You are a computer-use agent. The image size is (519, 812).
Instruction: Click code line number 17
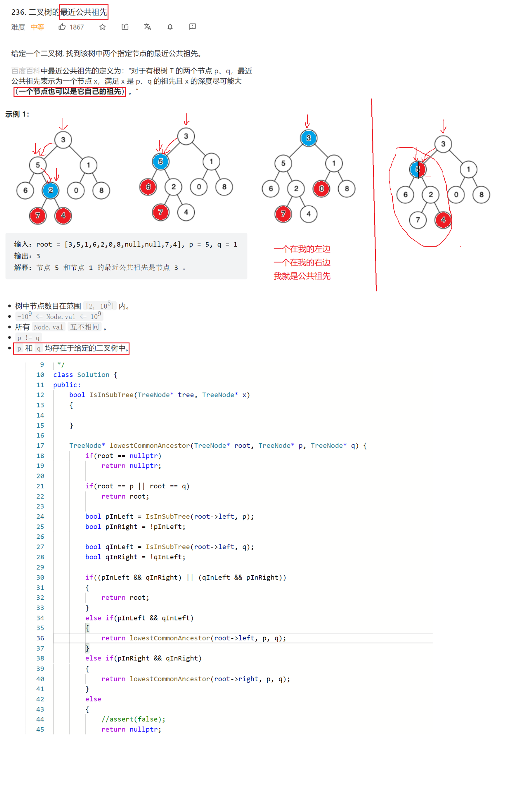pyautogui.click(x=40, y=445)
